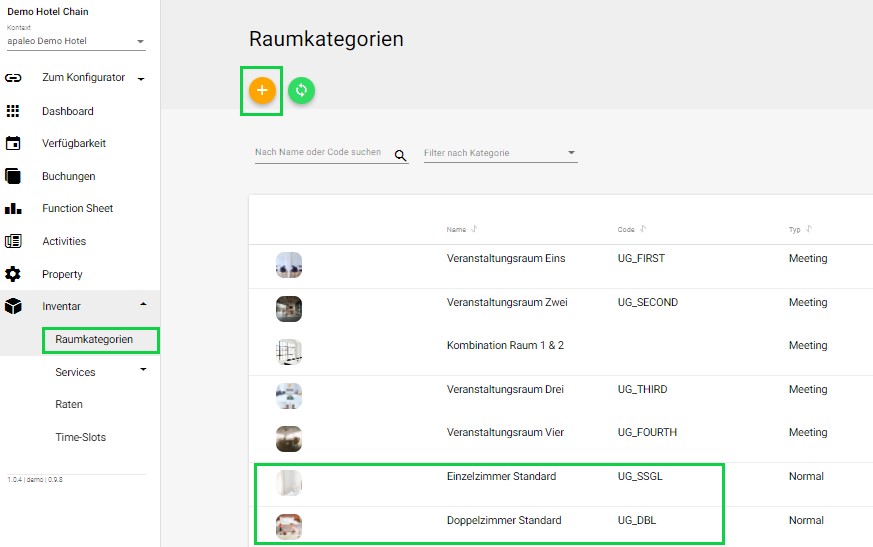Click the Activities newspaper icon

13,241
